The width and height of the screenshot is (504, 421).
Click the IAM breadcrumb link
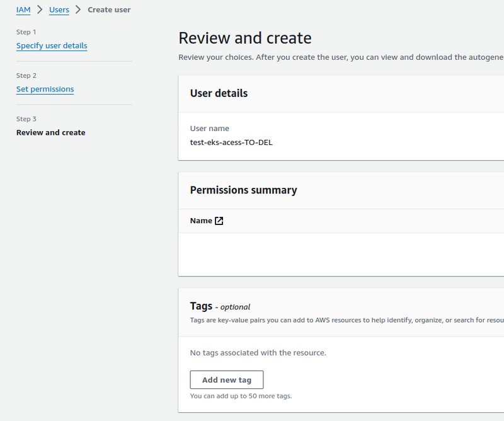23,10
